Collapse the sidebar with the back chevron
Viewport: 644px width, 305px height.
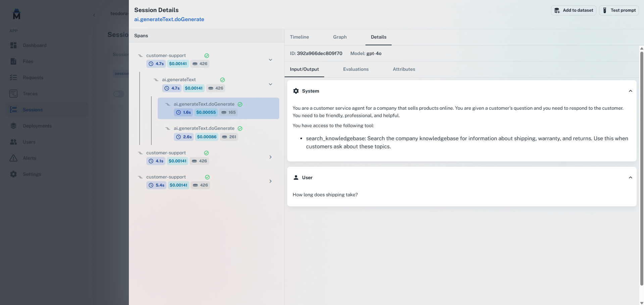pos(94,15)
